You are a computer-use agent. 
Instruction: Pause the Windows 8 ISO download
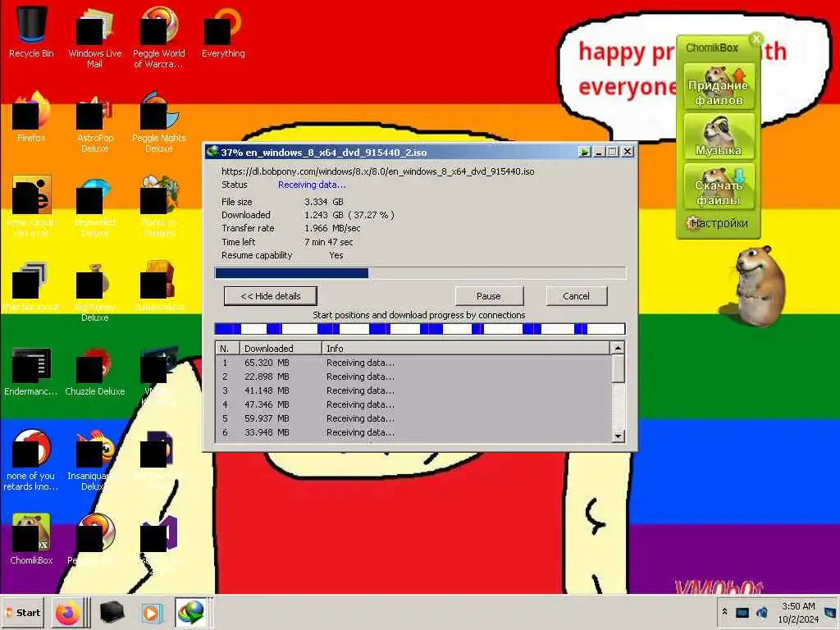click(x=489, y=295)
